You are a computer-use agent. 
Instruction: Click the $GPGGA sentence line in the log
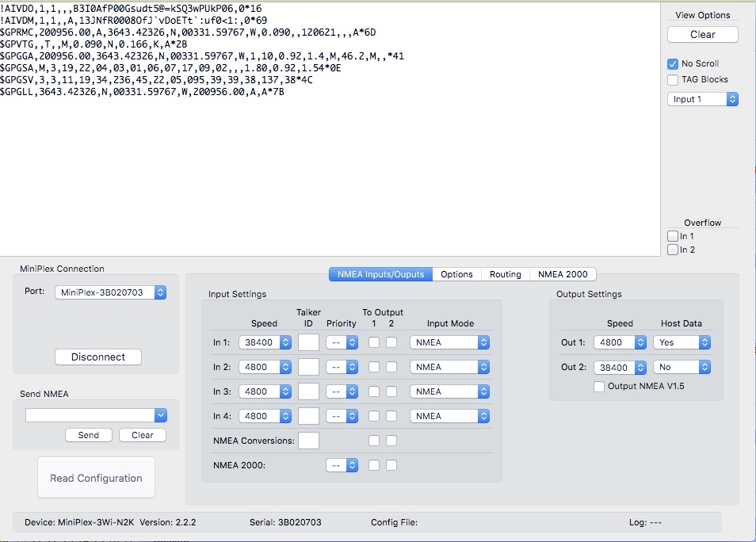click(202, 56)
